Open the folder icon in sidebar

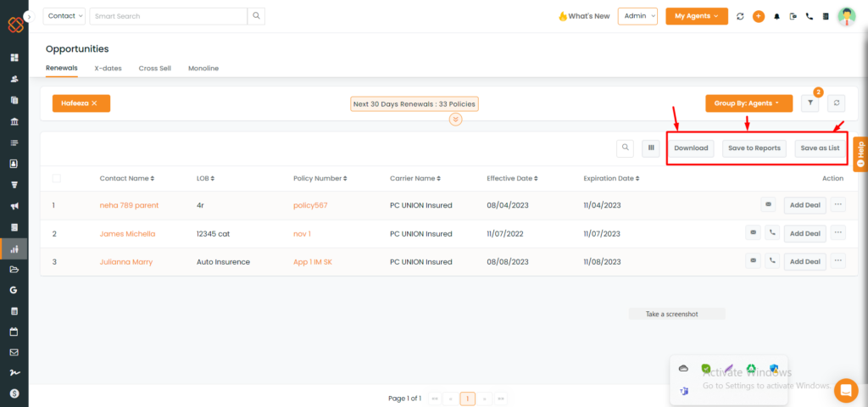pyautogui.click(x=14, y=270)
